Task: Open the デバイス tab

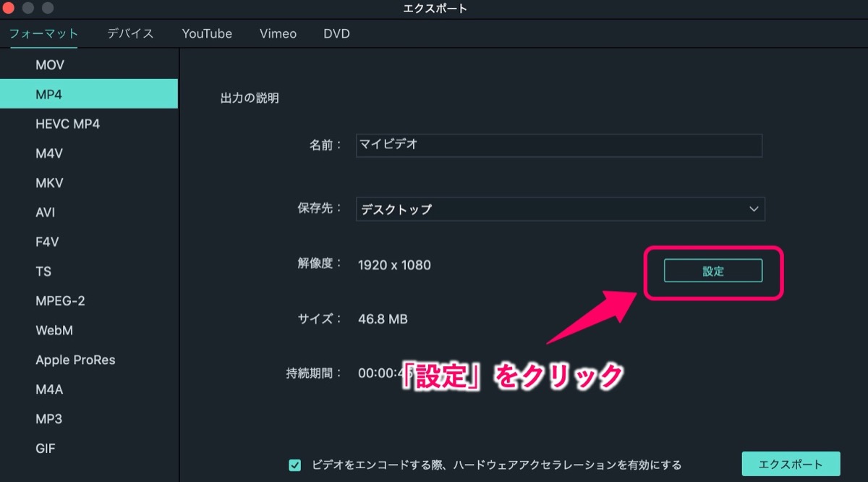Action: click(130, 33)
